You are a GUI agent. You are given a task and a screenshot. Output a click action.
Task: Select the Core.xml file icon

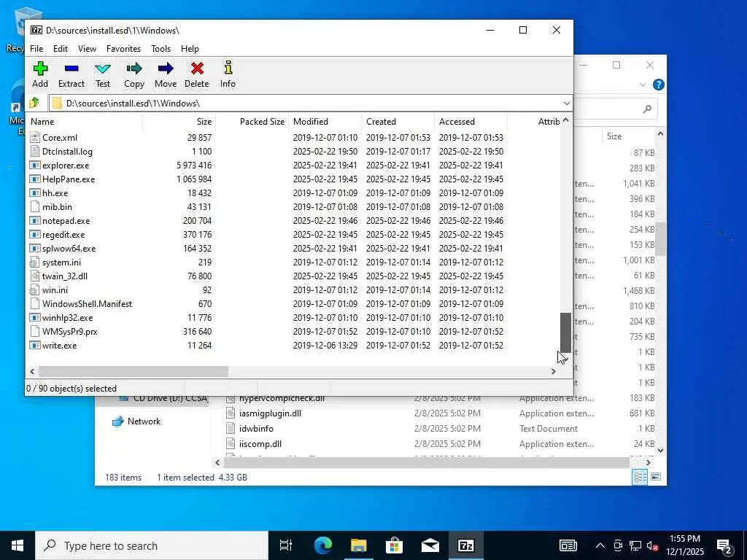coord(34,137)
